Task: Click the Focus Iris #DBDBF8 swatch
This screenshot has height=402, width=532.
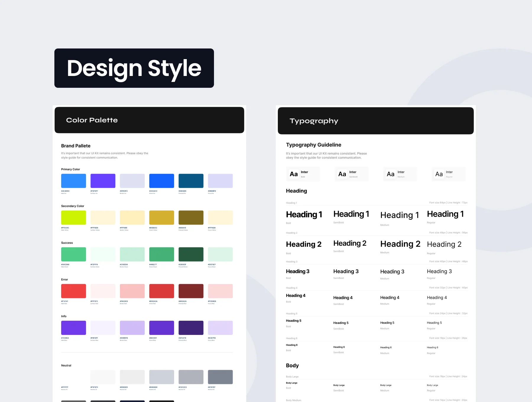Action: [220, 181]
